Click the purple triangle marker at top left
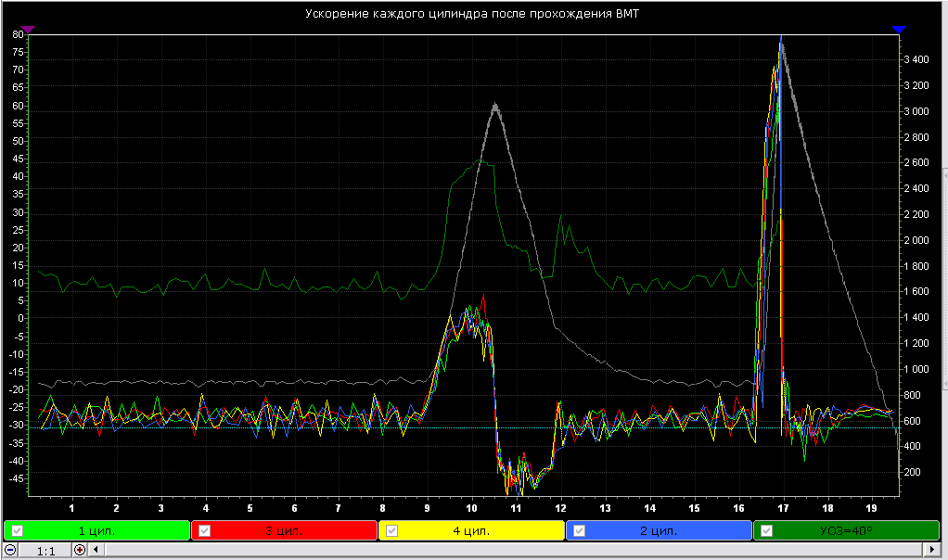 [x=28, y=29]
